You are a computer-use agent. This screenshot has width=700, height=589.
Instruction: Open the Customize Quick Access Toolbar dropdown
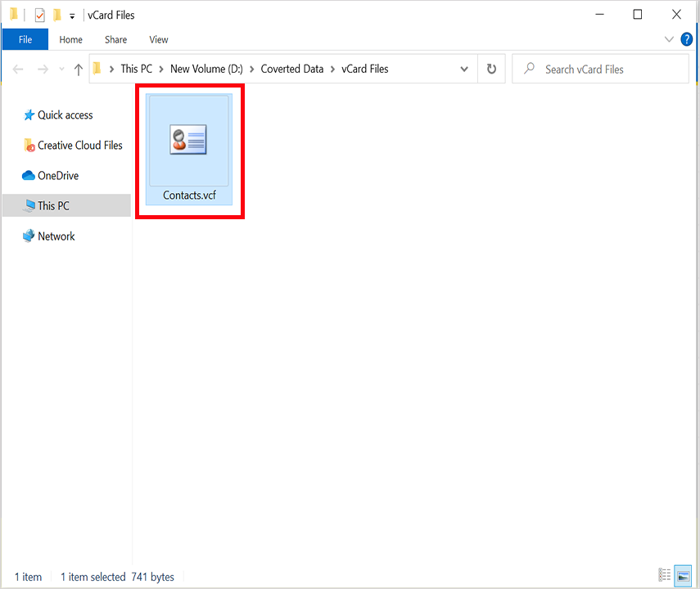(x=72, y=16)
